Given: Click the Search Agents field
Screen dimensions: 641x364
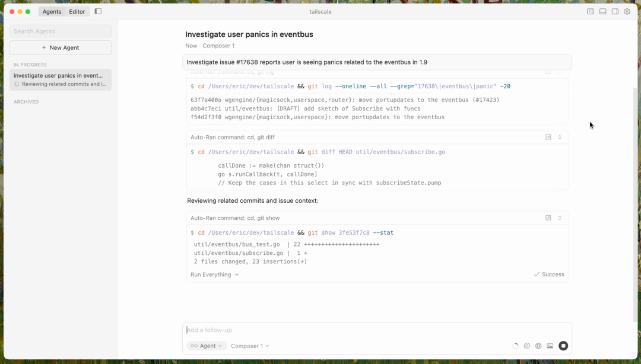Looking at the screenshot, I should pyautogui.click(x=61, y=31).
